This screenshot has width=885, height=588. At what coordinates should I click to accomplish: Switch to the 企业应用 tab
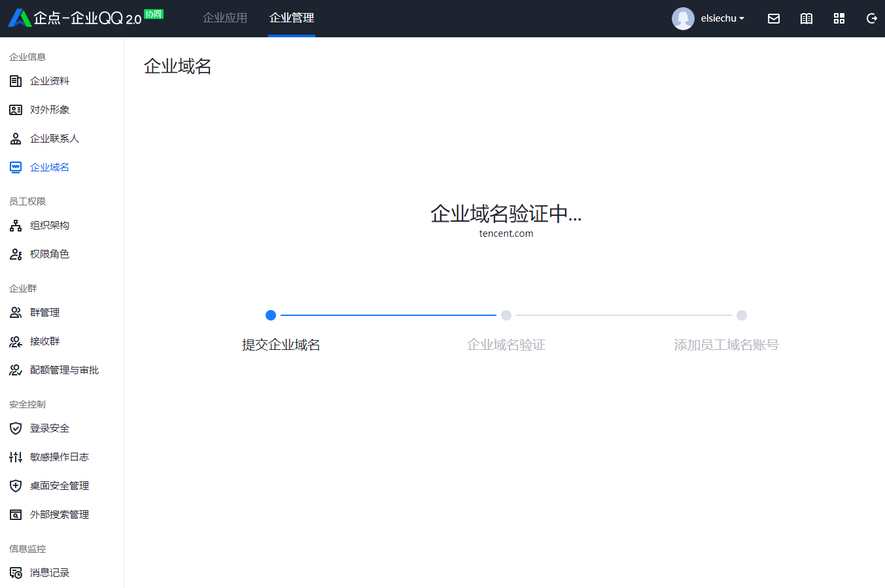coord(225,18)
